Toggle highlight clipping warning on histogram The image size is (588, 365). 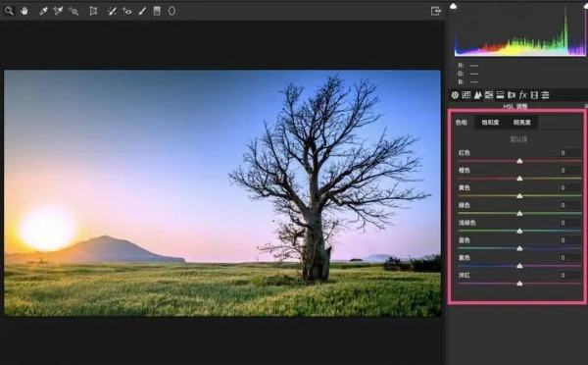[585, 6]
